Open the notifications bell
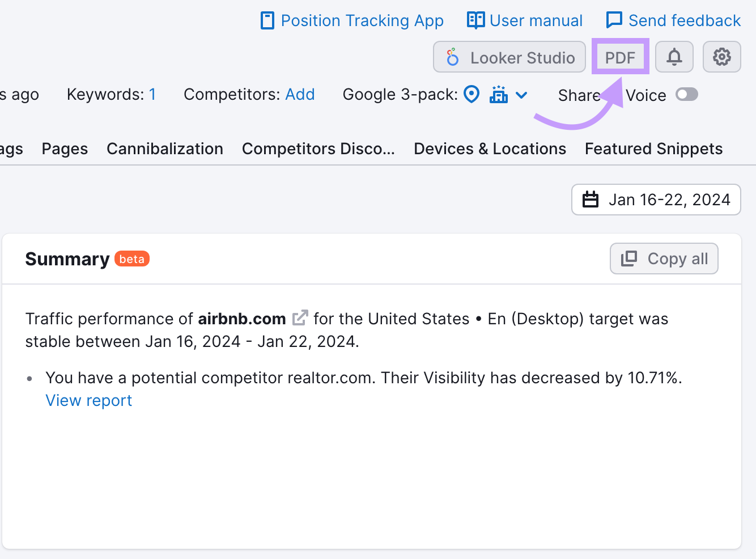The width and height of the screenshot is (756, 559). [674, 57]
